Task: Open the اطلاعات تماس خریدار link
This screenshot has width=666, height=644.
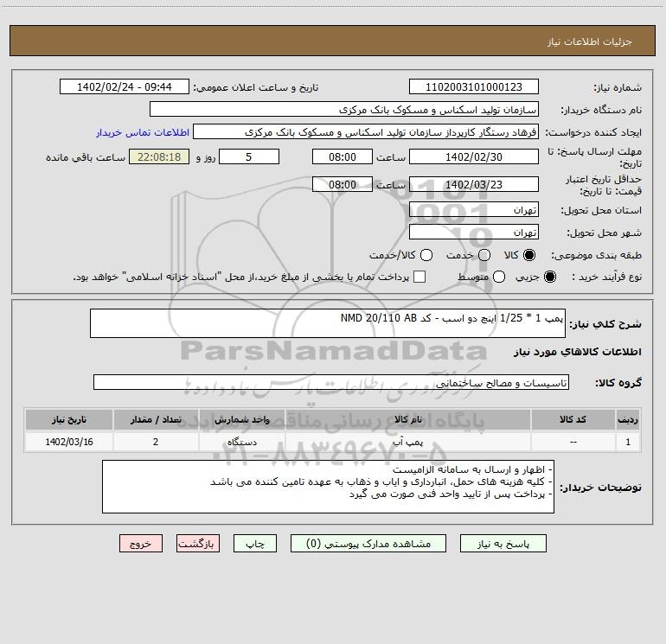Action: 143,132
